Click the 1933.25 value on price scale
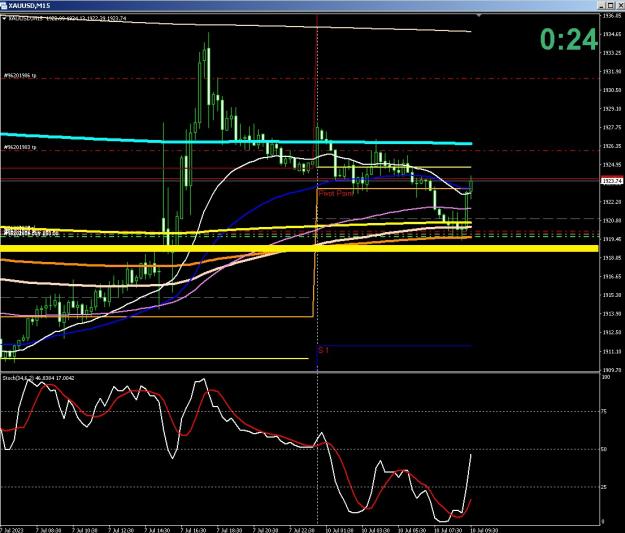 coord(612,53)
